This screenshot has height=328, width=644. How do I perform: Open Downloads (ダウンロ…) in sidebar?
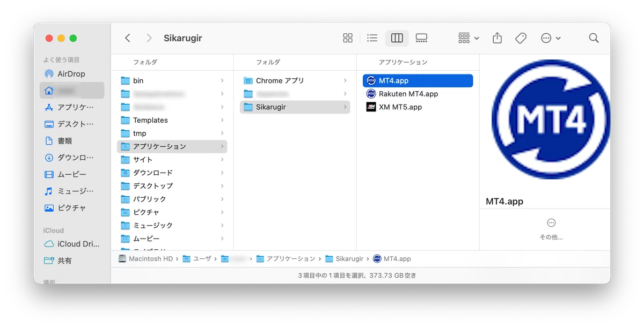coord(72,158)
